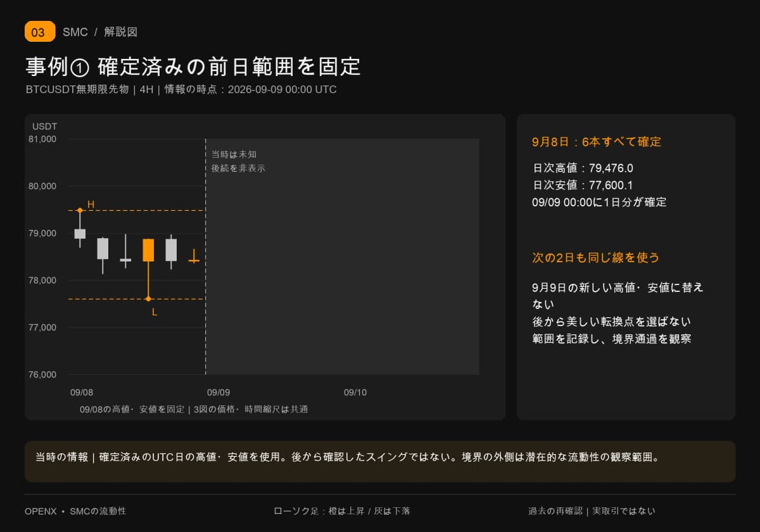Click the 76,000 price axis label

[42, 374]
